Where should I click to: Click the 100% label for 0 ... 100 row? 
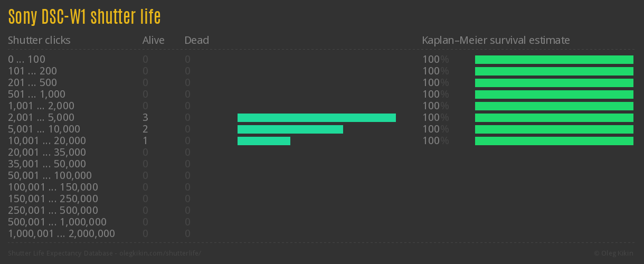435,60
